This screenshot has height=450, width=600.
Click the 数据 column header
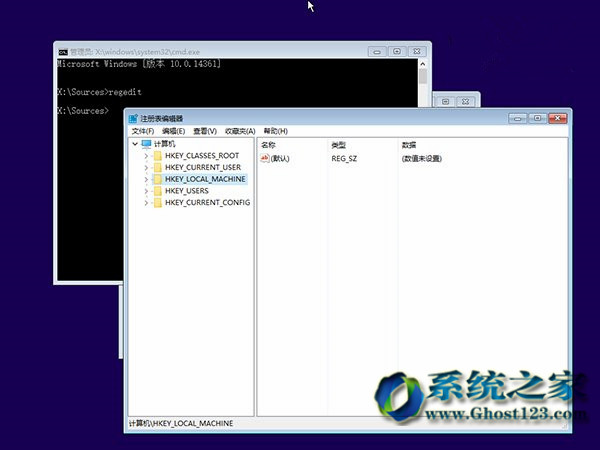click(x=409, y=145)
